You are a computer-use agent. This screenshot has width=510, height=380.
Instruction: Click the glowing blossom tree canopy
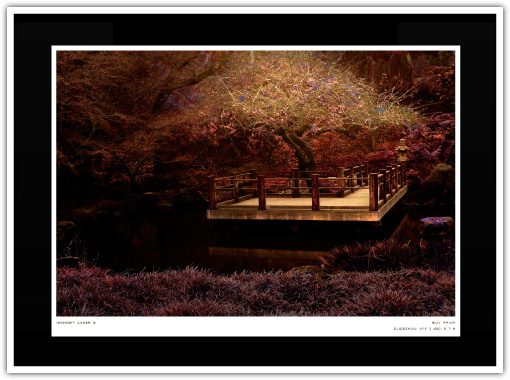[x=310, y=93]
